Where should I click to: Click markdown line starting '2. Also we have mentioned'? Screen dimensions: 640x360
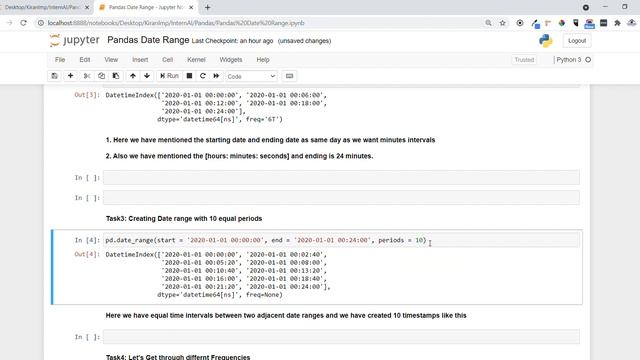coord(239,156)
